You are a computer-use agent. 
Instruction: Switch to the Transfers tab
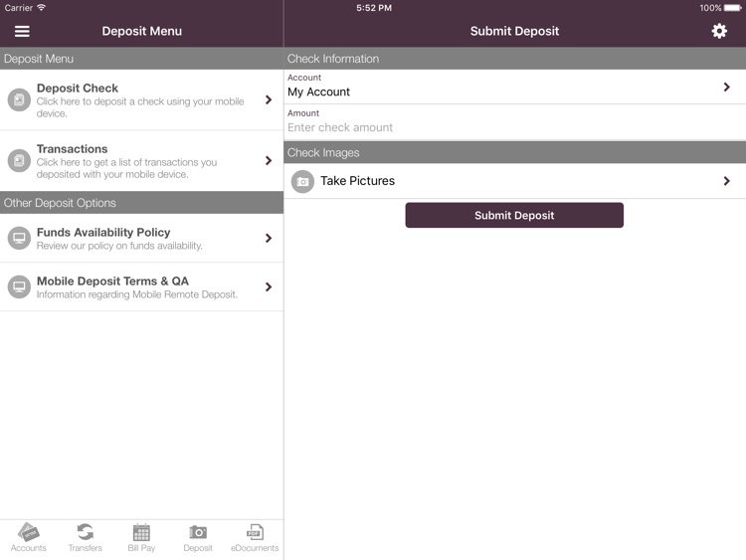point(86,538)
